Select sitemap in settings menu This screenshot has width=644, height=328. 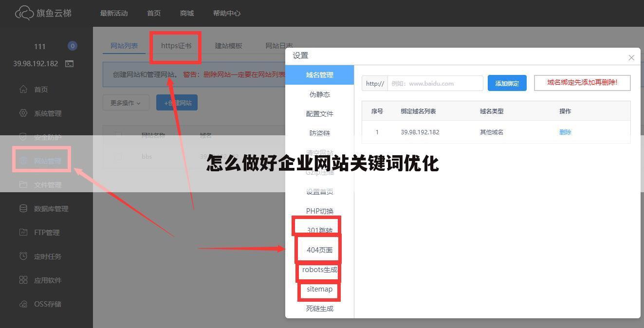click(x=319, y=289)
